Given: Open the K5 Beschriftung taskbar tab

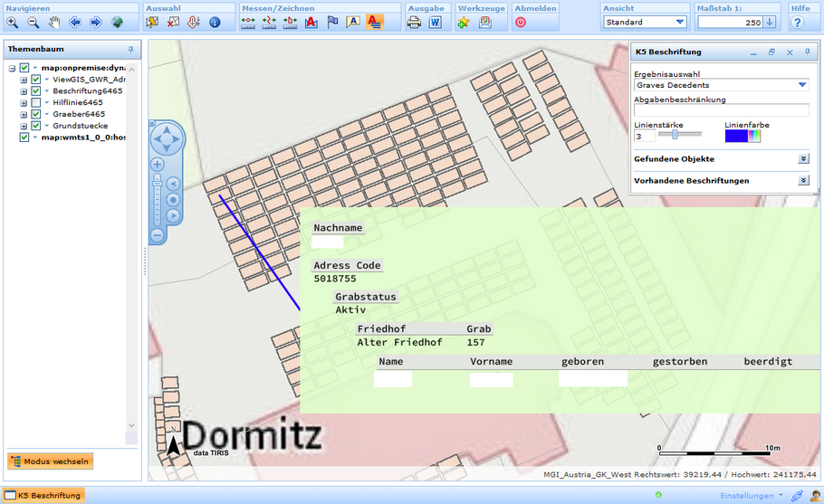Looking at the screenshot, I should (x=43, y=495).
